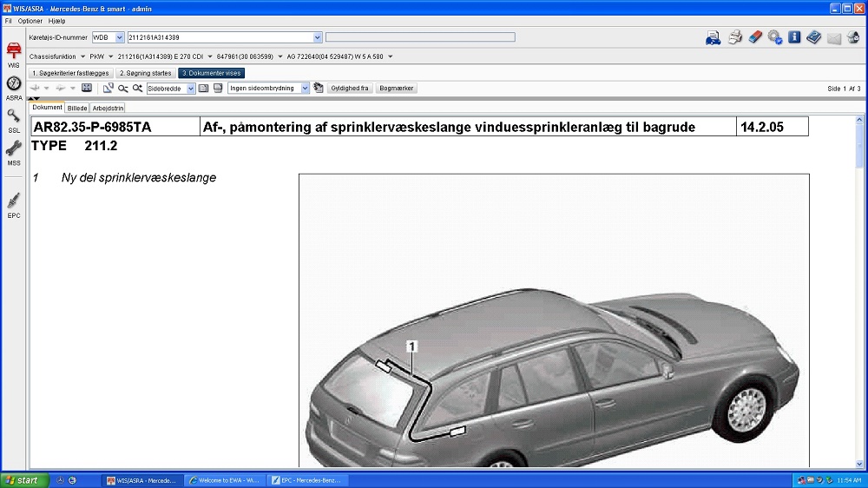Open the SSL module in sidebar
Image resolution: width=868 pixels, height=488 pixels.
14,121
